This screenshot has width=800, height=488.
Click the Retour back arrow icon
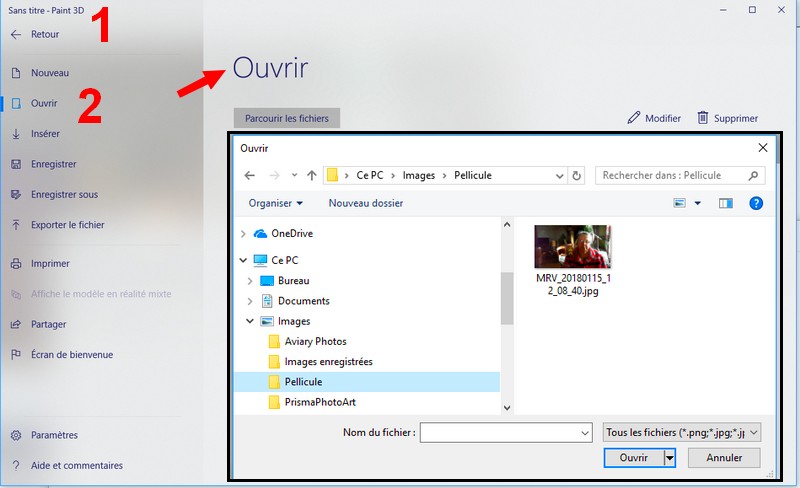coord(16,34)
